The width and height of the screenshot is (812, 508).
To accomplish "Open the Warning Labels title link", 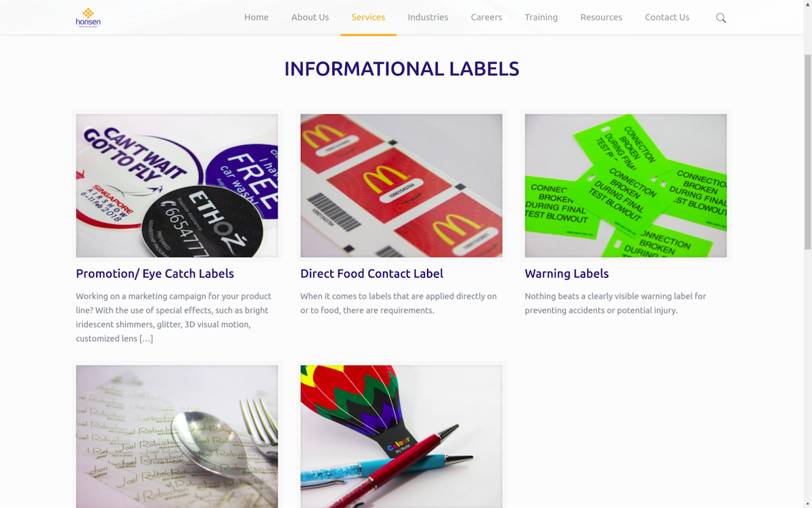I will [566, 274].
